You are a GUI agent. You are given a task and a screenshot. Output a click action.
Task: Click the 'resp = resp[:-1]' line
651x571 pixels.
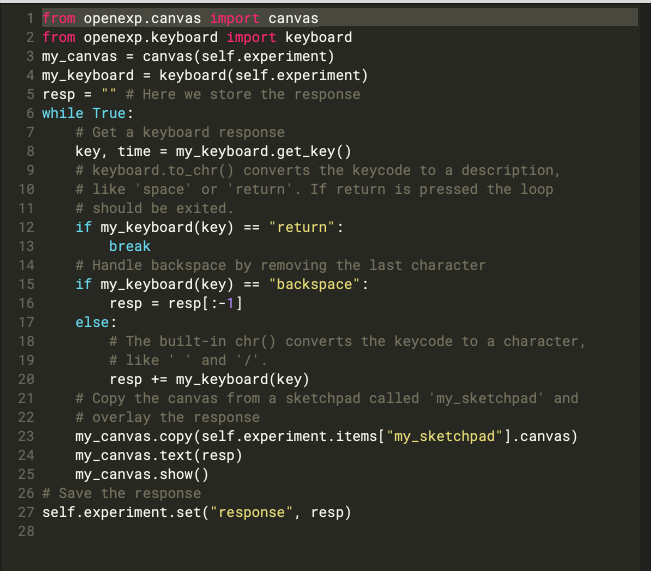(176, 304)
